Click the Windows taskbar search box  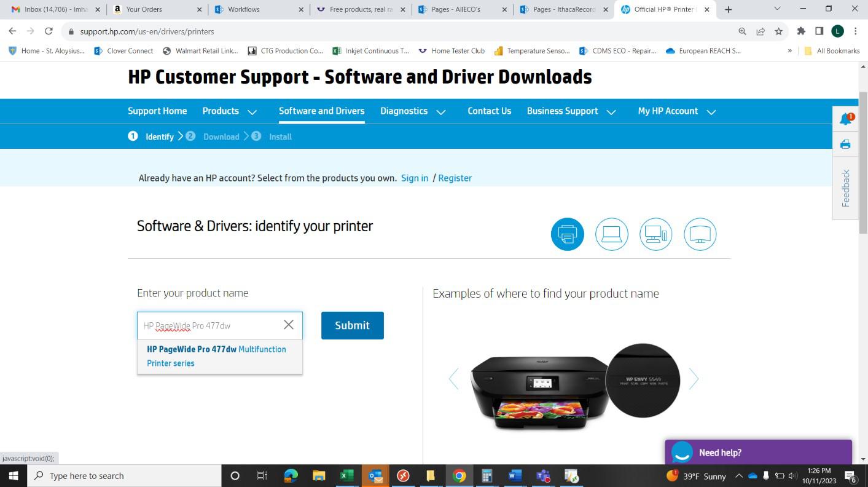[x=125, y=476]
